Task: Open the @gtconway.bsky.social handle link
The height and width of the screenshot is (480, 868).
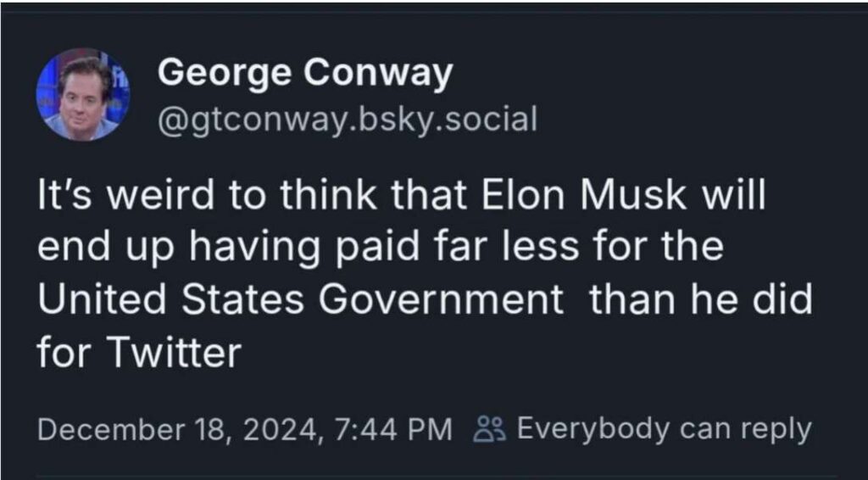Action: click(x=348, y=119)
